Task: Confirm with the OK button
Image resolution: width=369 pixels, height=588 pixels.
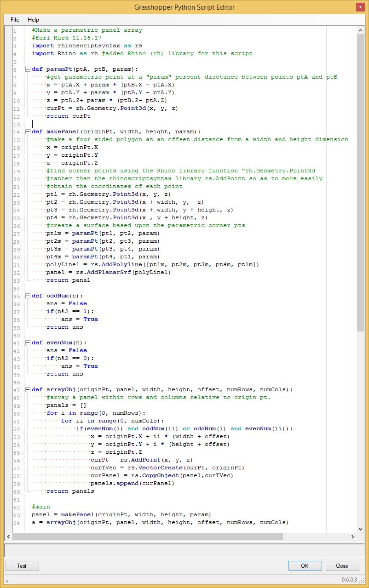Action: [x=305, y=566]
